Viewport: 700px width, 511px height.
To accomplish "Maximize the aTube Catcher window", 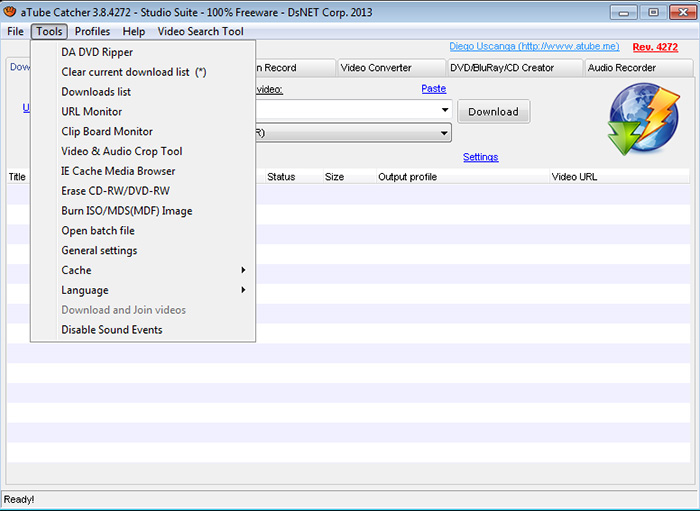I will pyautogui.click(x=653, y=12).
